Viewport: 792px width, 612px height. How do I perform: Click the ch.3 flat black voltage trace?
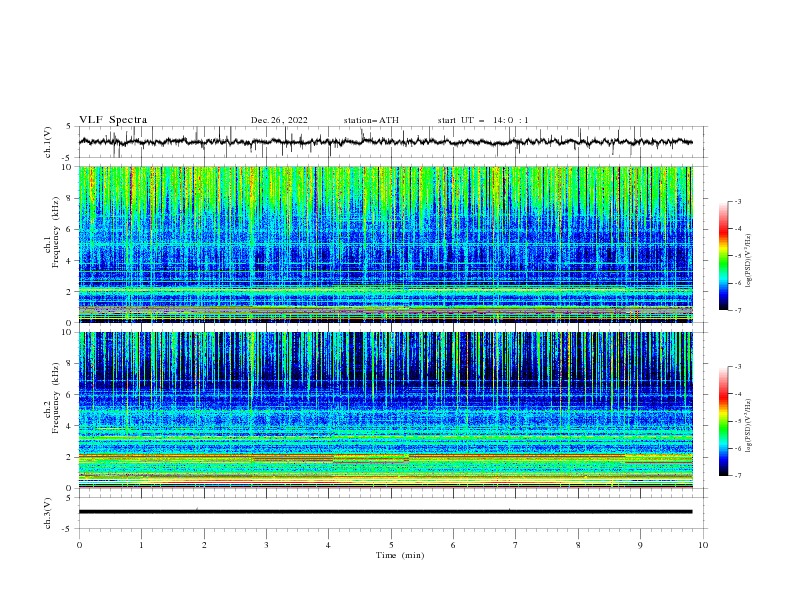point(385,512)
